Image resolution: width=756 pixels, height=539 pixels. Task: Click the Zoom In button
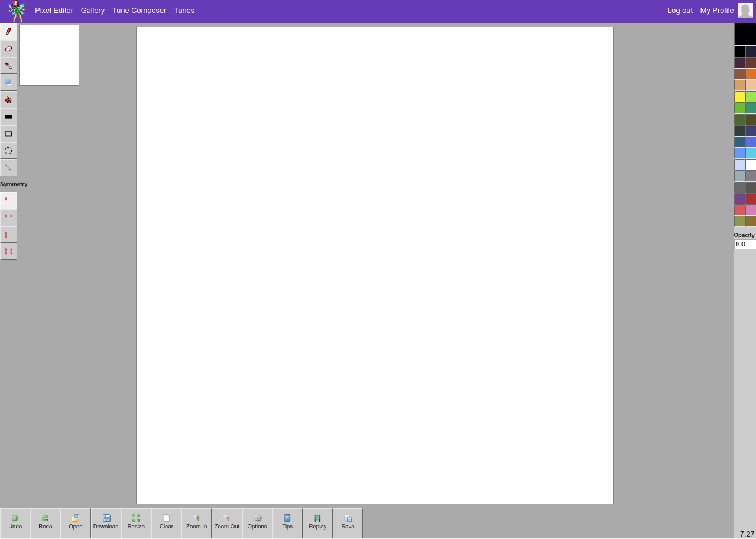[x=196, y=523]
